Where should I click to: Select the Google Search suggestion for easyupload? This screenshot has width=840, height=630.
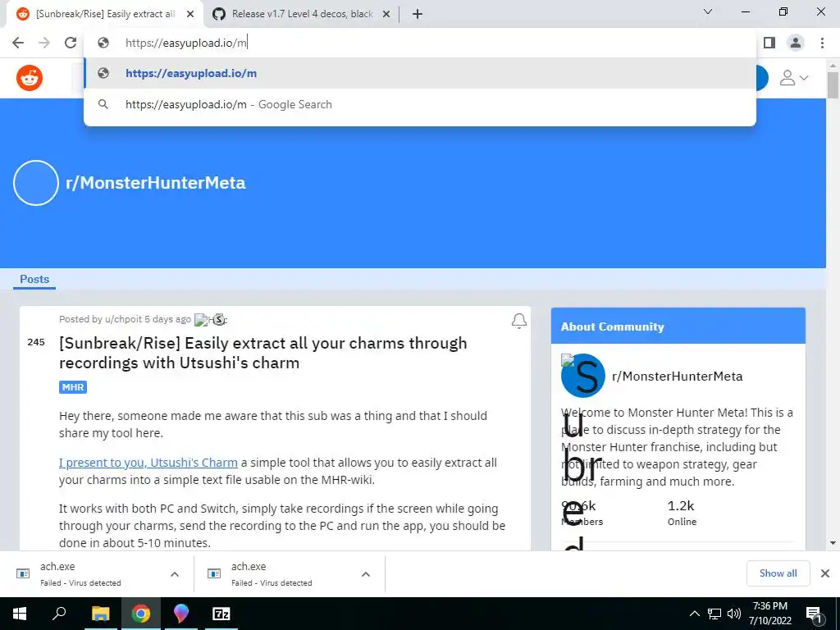419,104
